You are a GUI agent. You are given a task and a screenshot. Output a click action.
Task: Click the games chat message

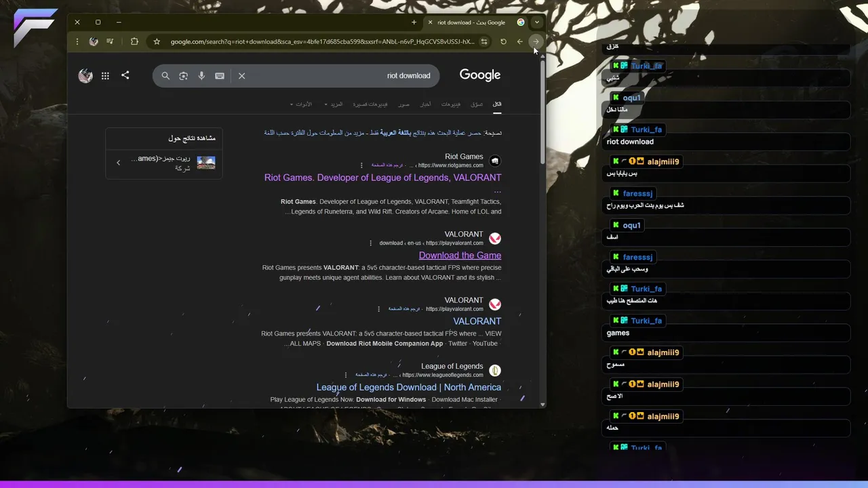coord(618,333)
